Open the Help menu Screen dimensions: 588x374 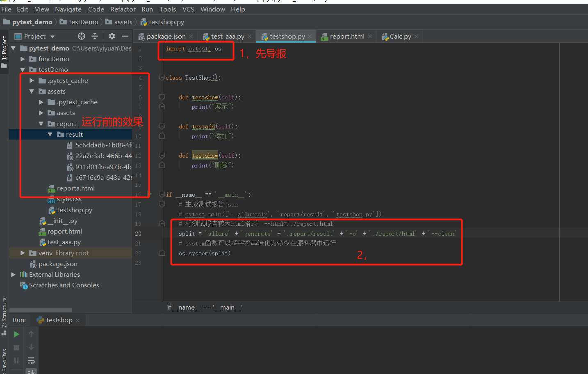[x=238, y=9]
